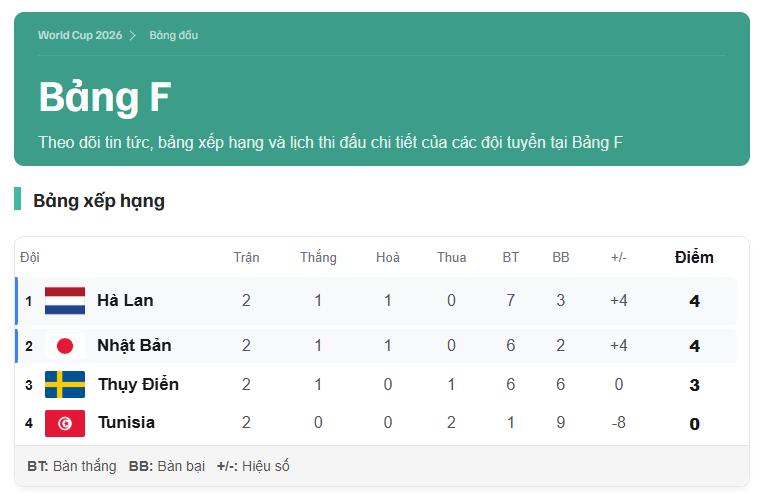Select the Nhật Bản team name
This screenshot has width=768, height=496.
click(134, 345)
